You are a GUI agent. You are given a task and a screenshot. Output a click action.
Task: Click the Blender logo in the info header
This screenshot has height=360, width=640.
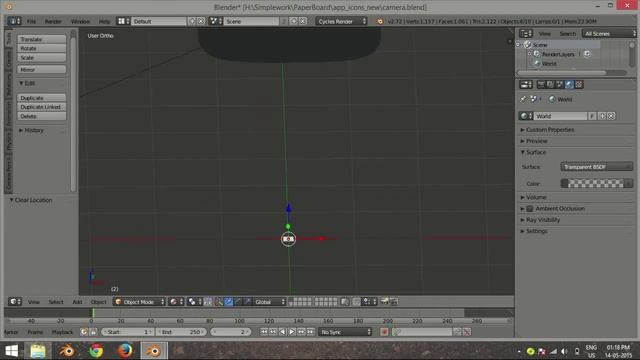(380, 21)
